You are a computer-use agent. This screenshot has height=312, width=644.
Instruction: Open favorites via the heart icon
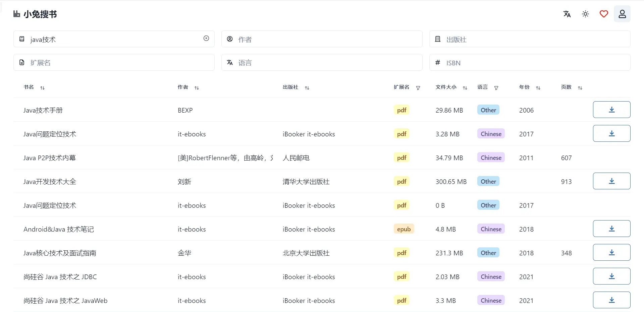coord(604,14)
